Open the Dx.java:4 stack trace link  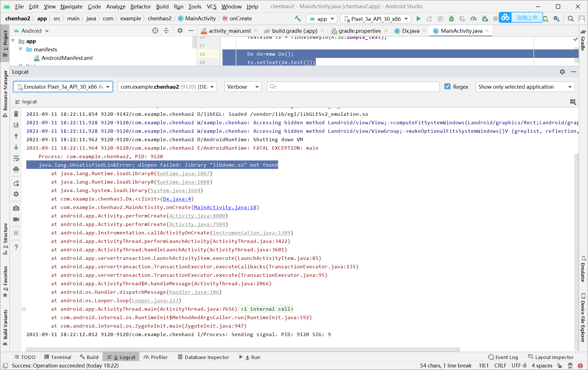coord(177,199)
